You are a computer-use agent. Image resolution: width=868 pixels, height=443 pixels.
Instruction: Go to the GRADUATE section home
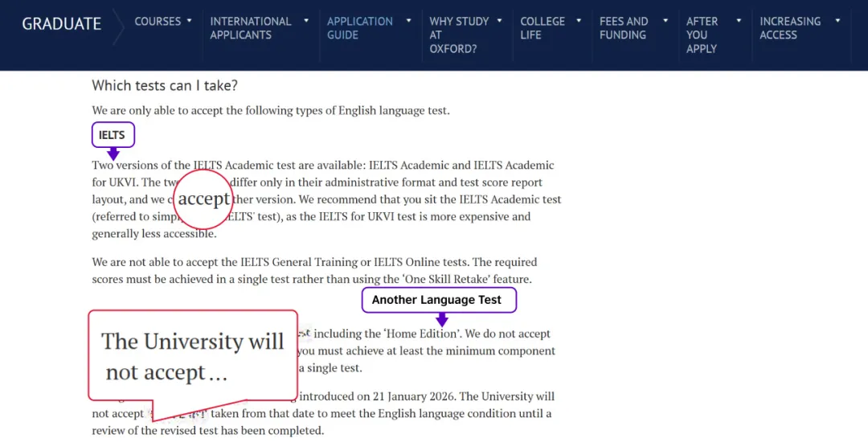tap(62, 24)
